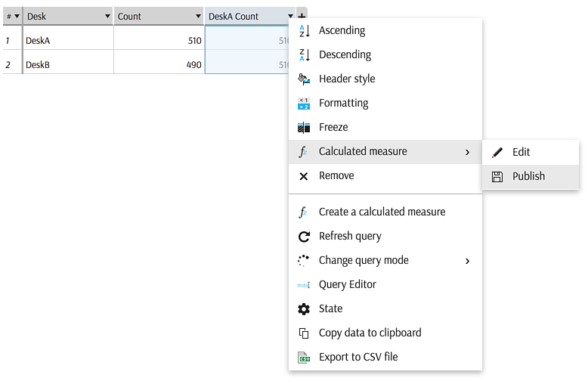Viewport: 588px width, 381px height.
Task: Click the Desk column header label
Action: (x=37, y=17)
